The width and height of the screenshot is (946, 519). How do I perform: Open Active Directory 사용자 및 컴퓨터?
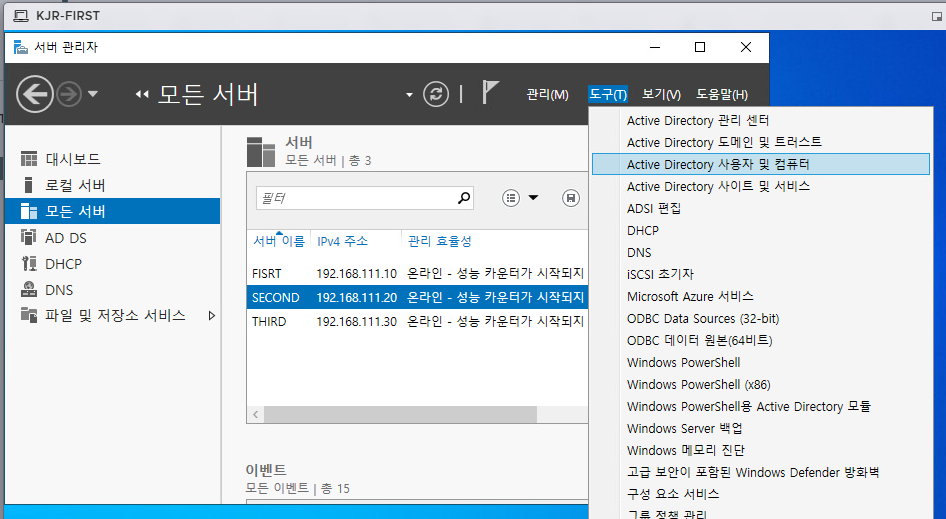click(x=761, y=164)
